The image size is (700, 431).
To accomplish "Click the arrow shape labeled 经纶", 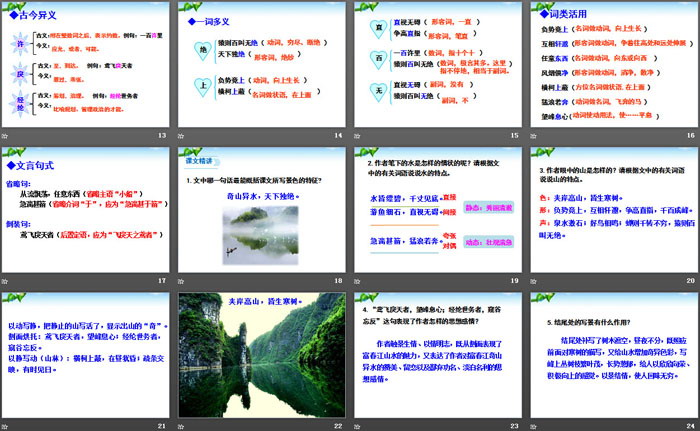I will (x=20, y=103).
